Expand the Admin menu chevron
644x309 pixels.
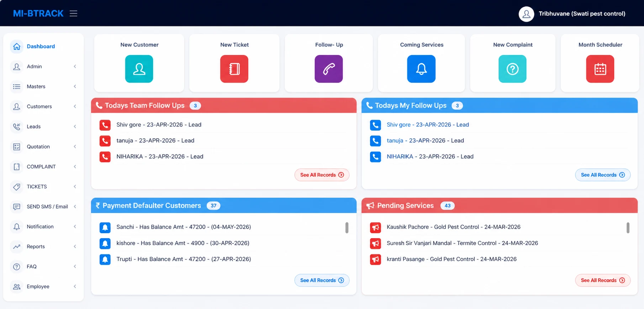[75, 66]
